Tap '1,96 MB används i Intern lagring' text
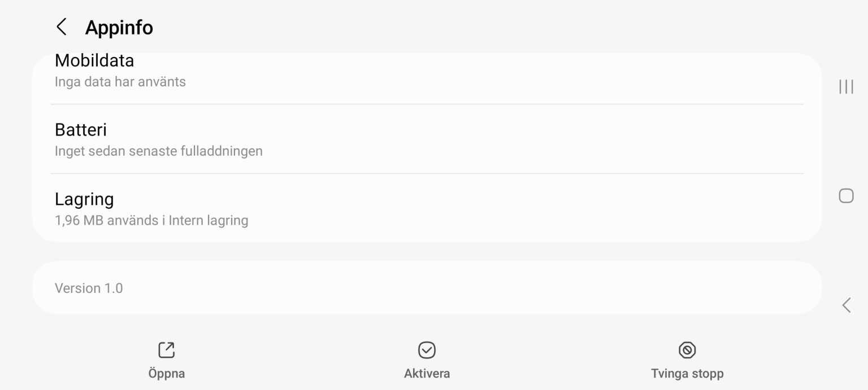 coord(151,220)
